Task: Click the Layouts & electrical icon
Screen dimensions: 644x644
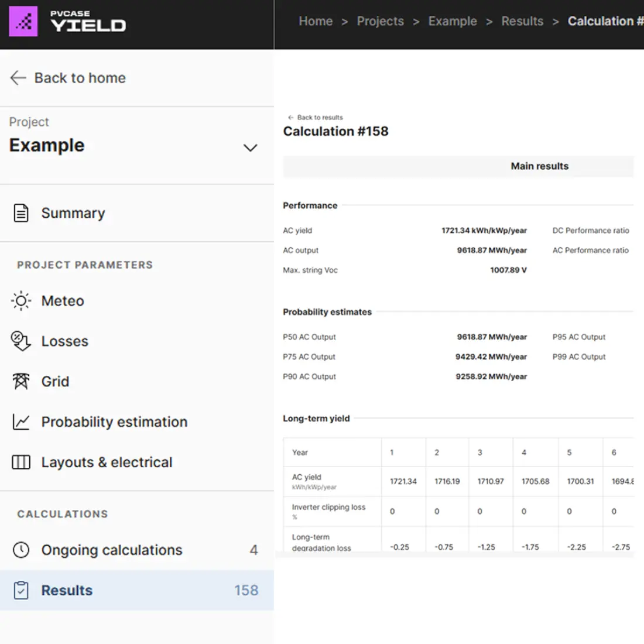Action: pyautogui.click(x=20, y=462)
